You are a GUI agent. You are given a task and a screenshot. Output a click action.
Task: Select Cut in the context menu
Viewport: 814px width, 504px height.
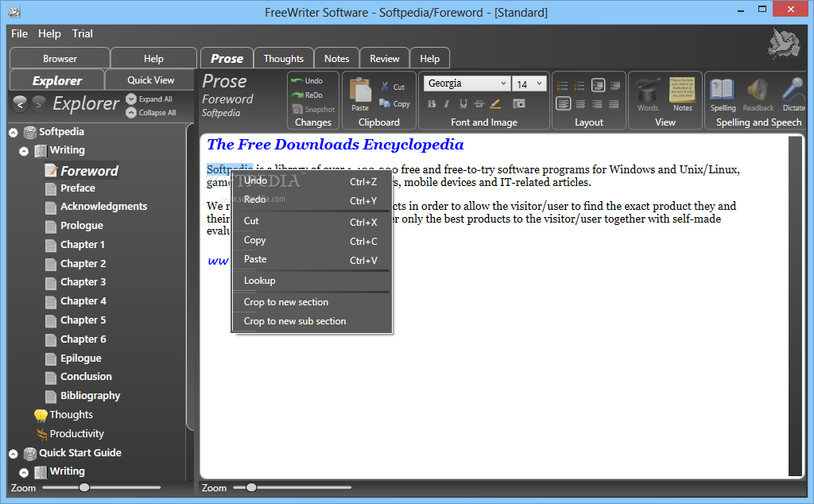pos(312,220)
